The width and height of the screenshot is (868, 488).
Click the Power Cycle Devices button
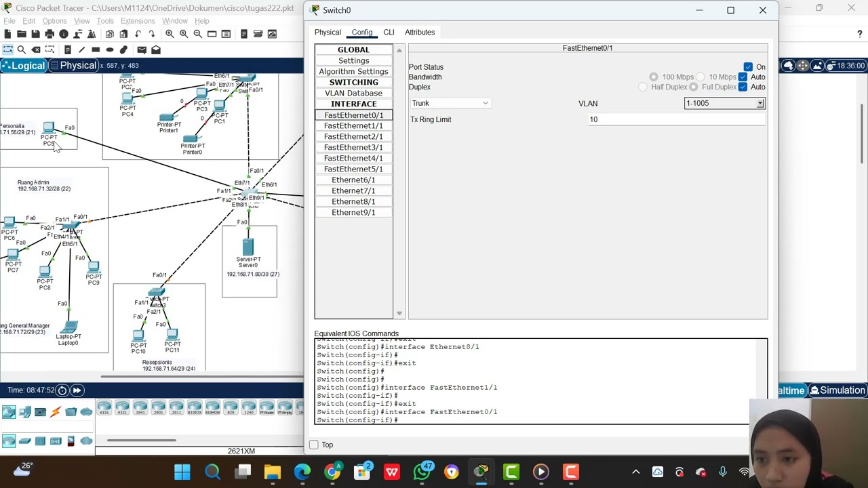[62, 390]
